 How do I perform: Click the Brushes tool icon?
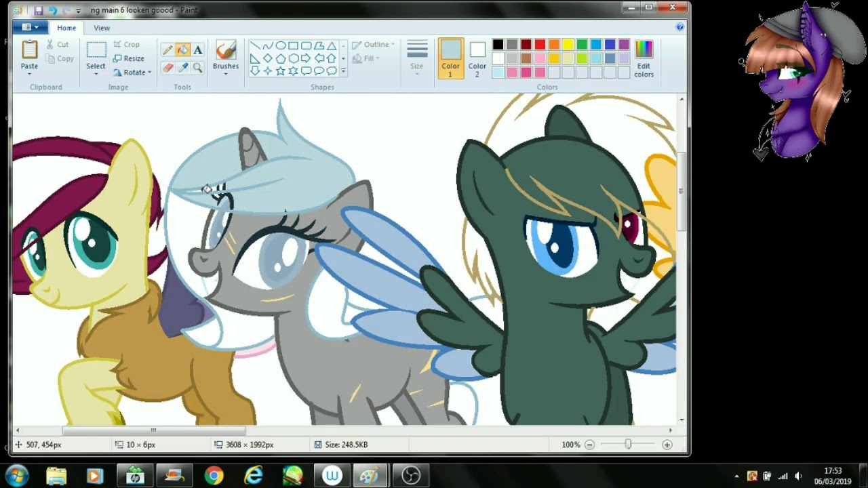click(x=225, y=50)
